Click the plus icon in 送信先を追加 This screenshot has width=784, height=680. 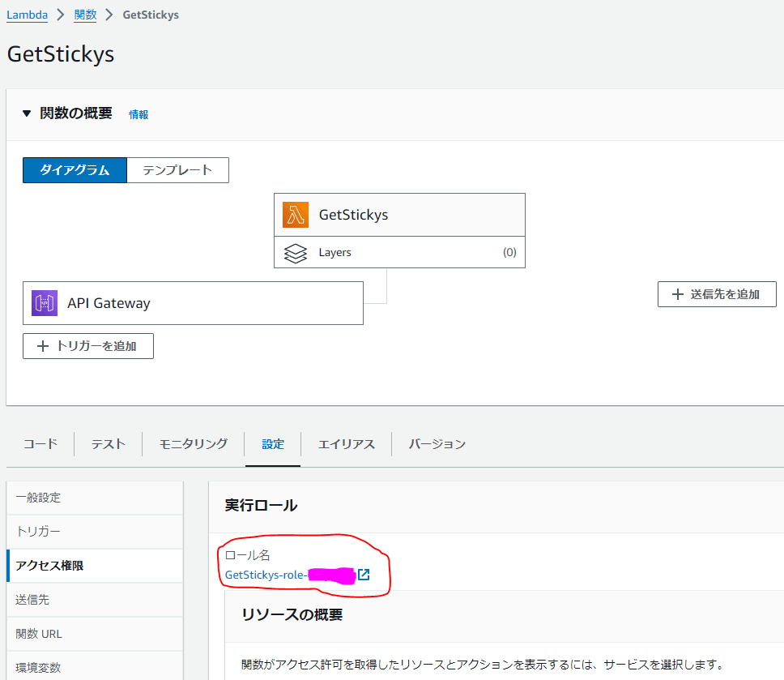click(678, 294)
